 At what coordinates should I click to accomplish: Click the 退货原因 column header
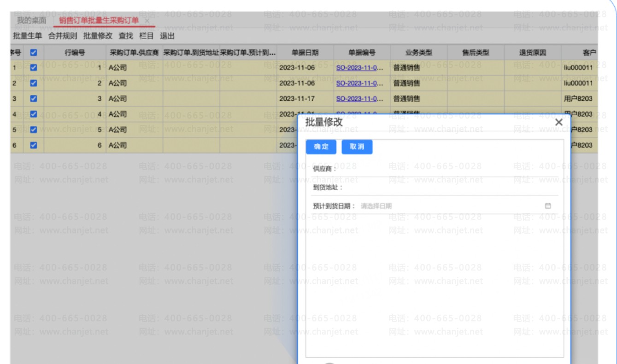(x=533, y=53)
